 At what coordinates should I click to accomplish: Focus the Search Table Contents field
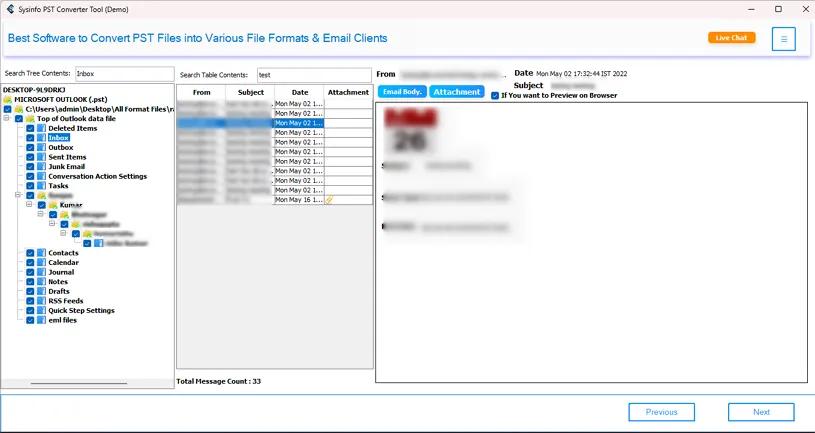click(314, 75)
